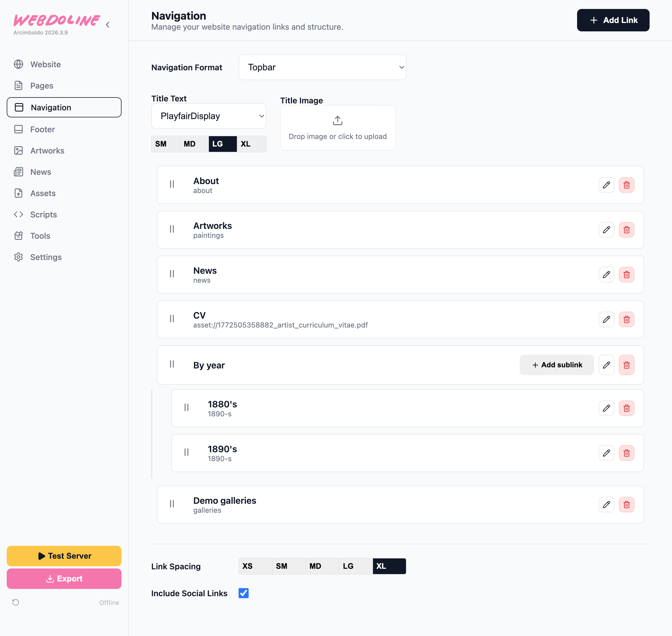Go to Settings in the sidebar

coord(46,257)
